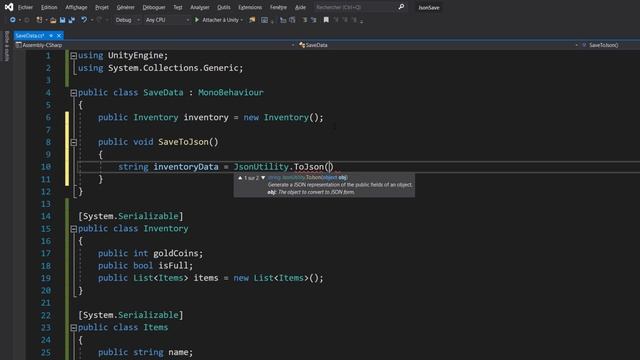Open the Outils menu
The height and width of the screenshot is (360, 640).
[x=223, y=7]
